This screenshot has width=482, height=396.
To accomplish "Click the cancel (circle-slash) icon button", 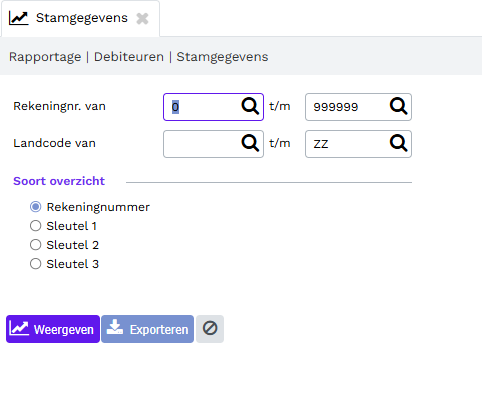I will 210,329.
